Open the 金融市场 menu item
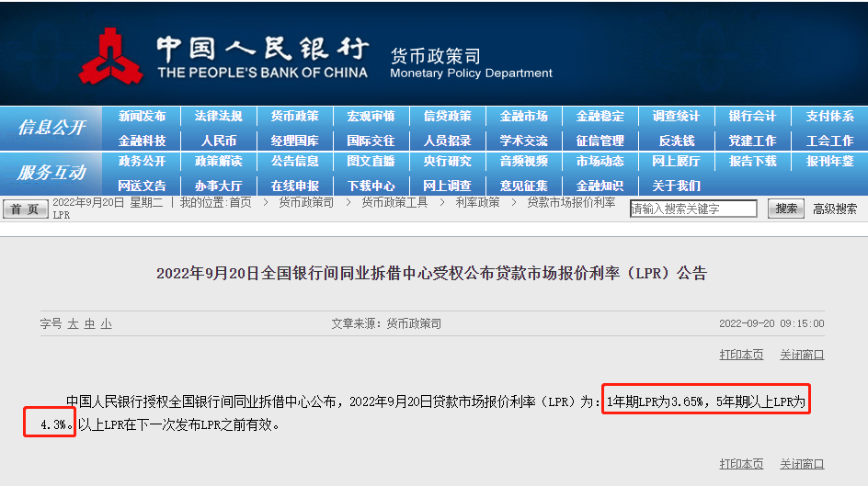Screen dimensions: 868x486 tap(524, 116)
